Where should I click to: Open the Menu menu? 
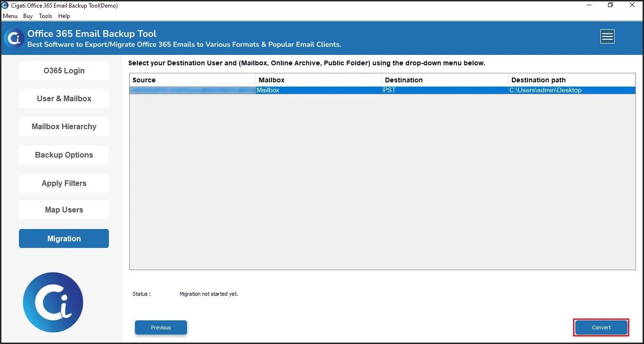pyautogui.click(x=10, y=16)
